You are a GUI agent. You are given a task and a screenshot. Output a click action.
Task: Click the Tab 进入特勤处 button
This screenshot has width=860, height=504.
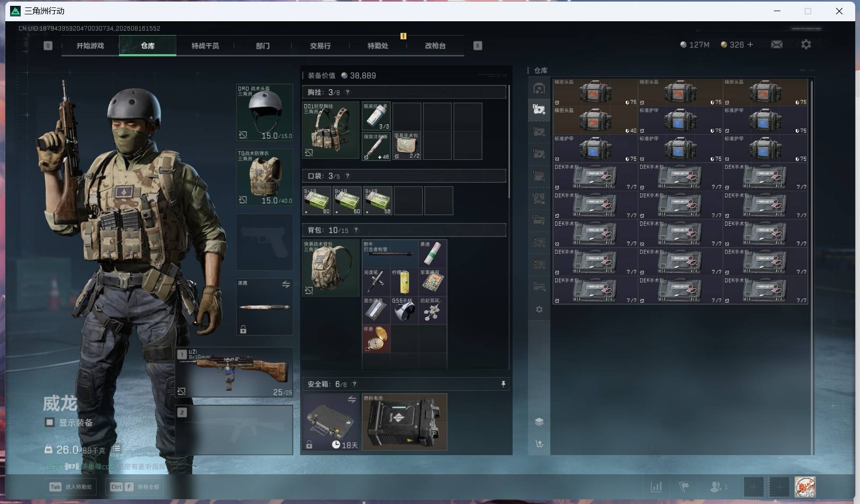pyautogui.click(x=72, y=486)
